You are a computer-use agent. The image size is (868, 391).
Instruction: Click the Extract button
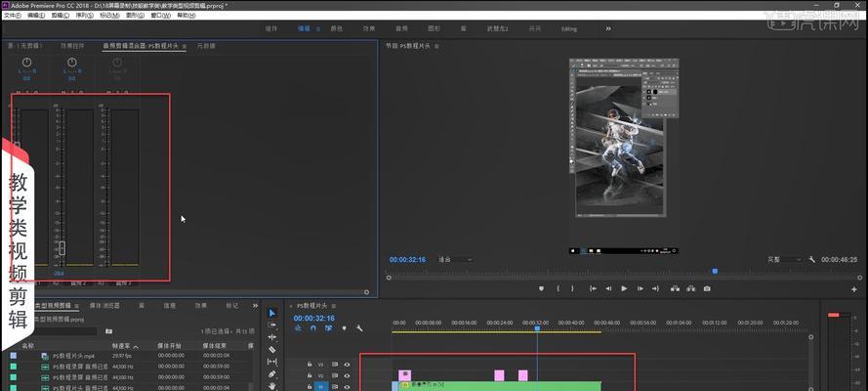click(691, 288)
